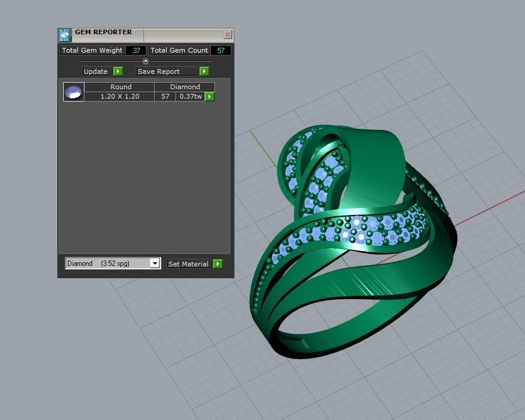Click green arrow beside Set Material
This screenshot has height=420, width=525.
pyautogui.click(x=218, y=264)
